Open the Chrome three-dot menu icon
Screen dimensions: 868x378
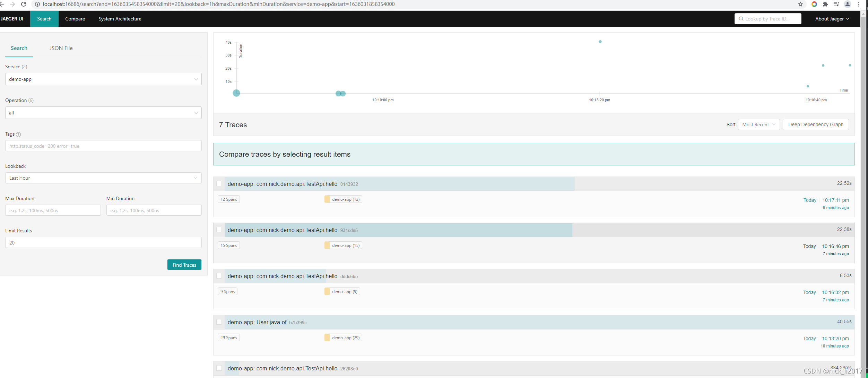tap(859, 4)
